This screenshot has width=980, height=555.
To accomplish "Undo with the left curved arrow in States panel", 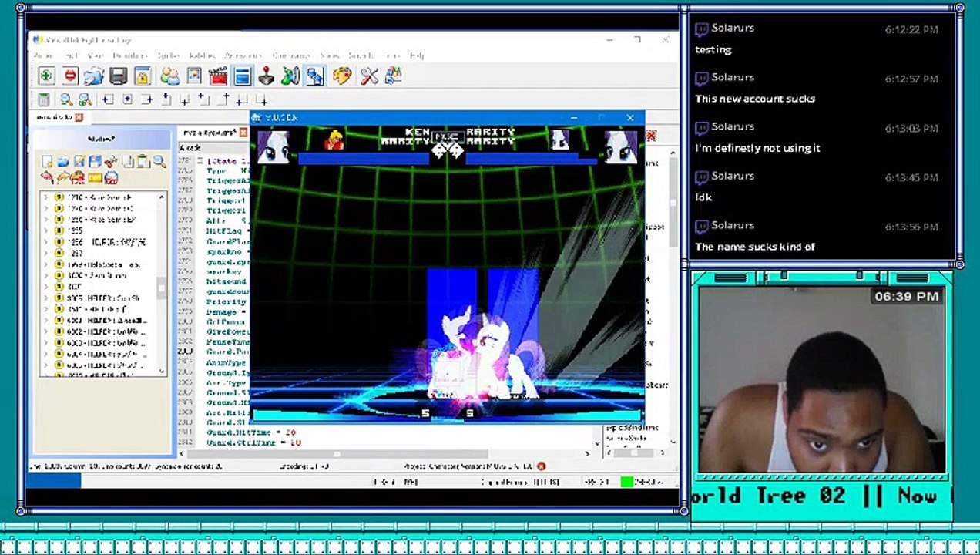I will click(x=47, y=178).
